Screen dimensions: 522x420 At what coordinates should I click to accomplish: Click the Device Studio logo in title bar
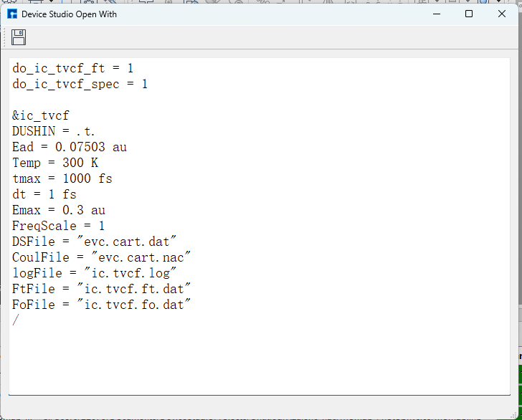(12, 14)
